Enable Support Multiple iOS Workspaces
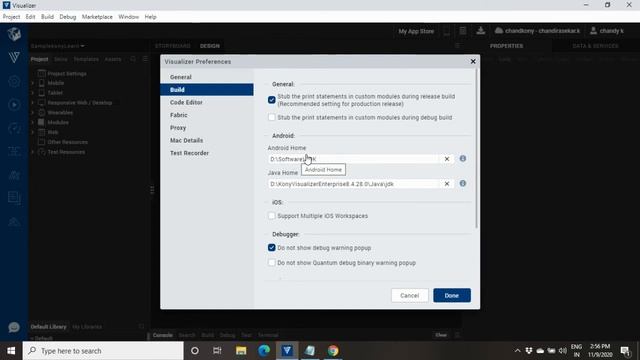This screenshot has height=360, width=640. 271,216
